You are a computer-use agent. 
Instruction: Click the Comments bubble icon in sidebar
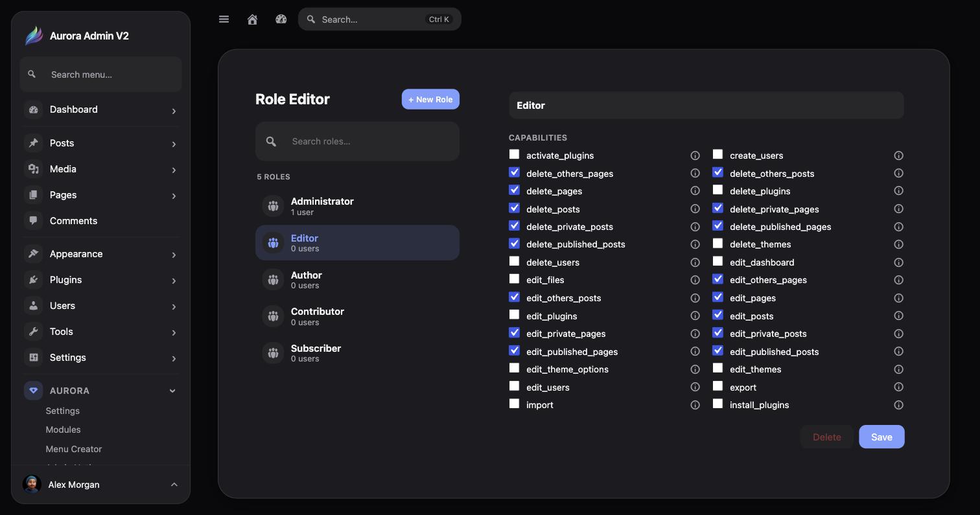coord(34,221)
